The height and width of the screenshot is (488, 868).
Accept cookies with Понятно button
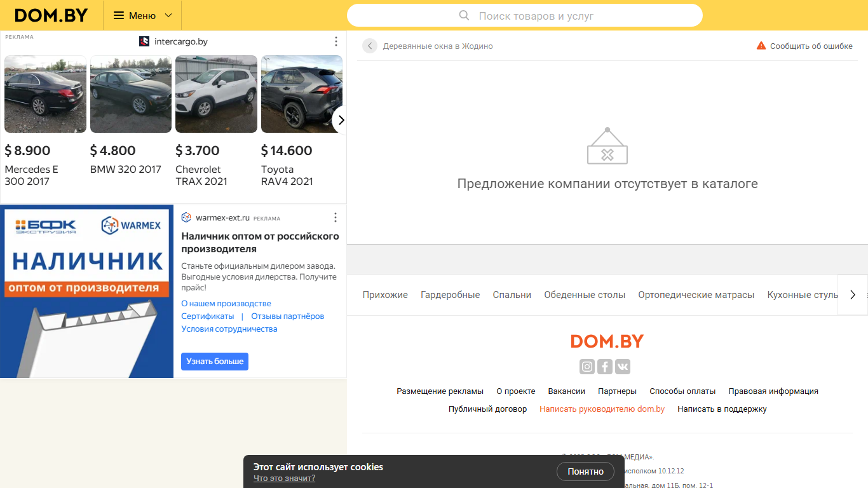586,471
